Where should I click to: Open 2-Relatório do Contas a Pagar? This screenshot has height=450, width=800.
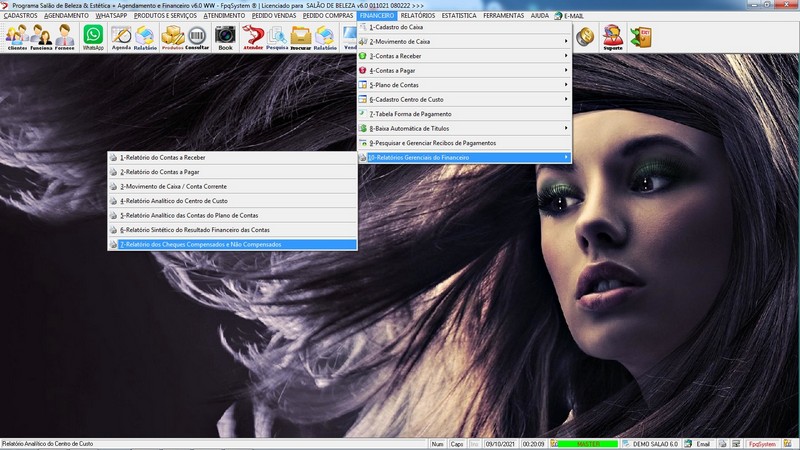click(232, 172)
